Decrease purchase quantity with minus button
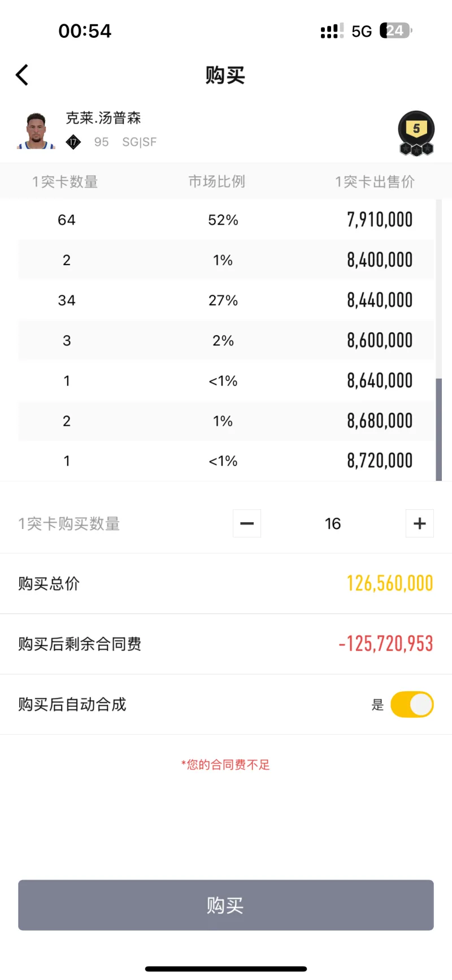The height and width of the screenshot is (980, 452). tap(247, 523)
